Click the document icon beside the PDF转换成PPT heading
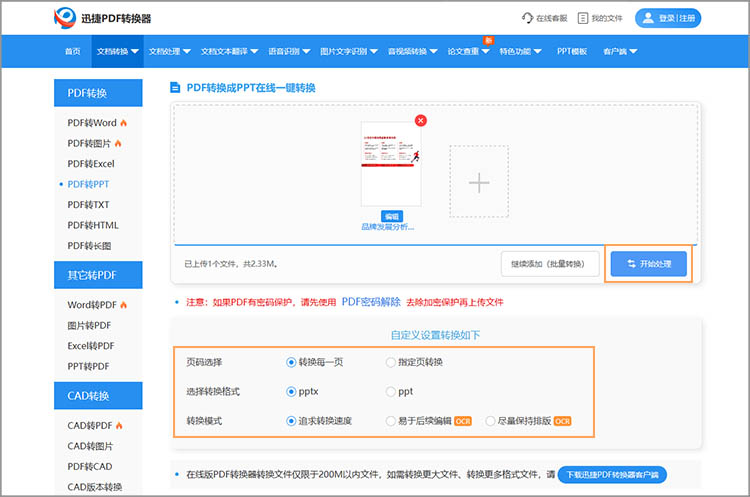 176,88
